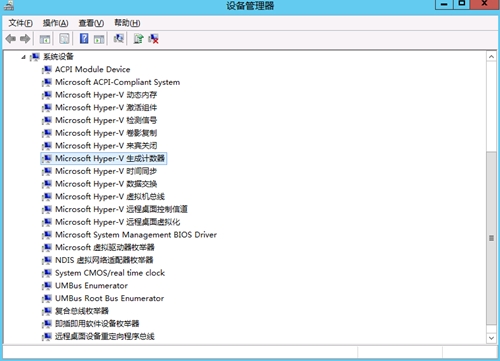Select Microsoft Hyper-V 卷影复制
The image size is (500, 361).
[106, 133]
